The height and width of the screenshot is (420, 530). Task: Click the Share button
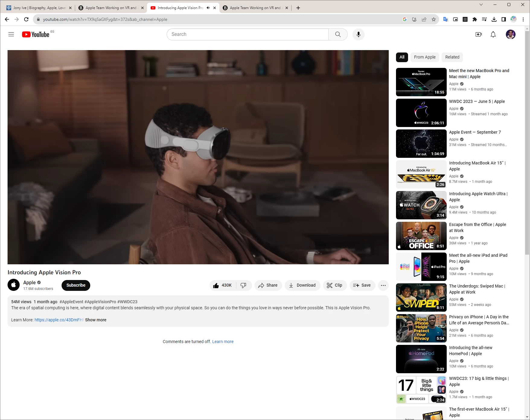(268, 285)
